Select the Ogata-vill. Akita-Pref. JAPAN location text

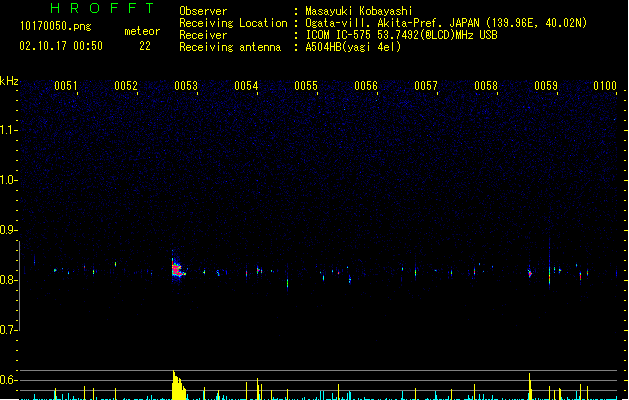[446, 23]
